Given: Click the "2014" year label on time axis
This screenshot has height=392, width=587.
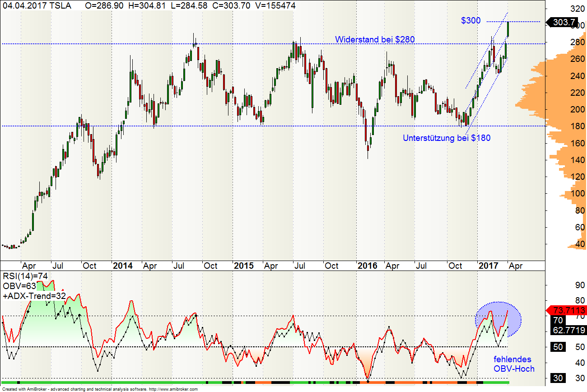Looking at the screenshot, I should (123, 266).
